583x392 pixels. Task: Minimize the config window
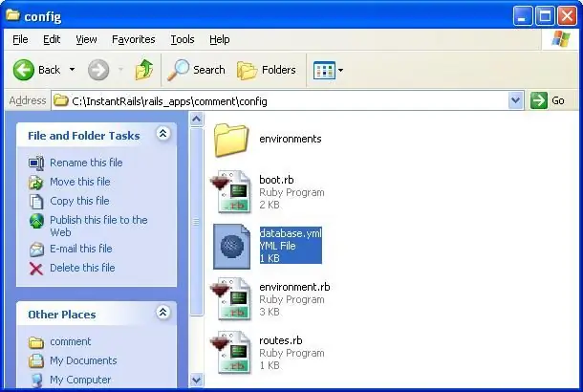523,16
